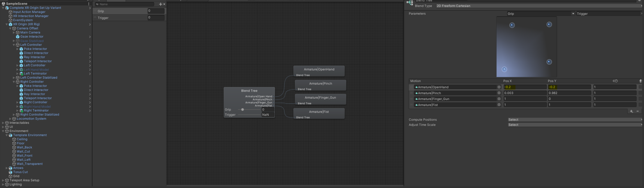Viewport: 644px width, 188px height.
Task: Click the Input Action Manager cube icon
Action: [10, 12]
